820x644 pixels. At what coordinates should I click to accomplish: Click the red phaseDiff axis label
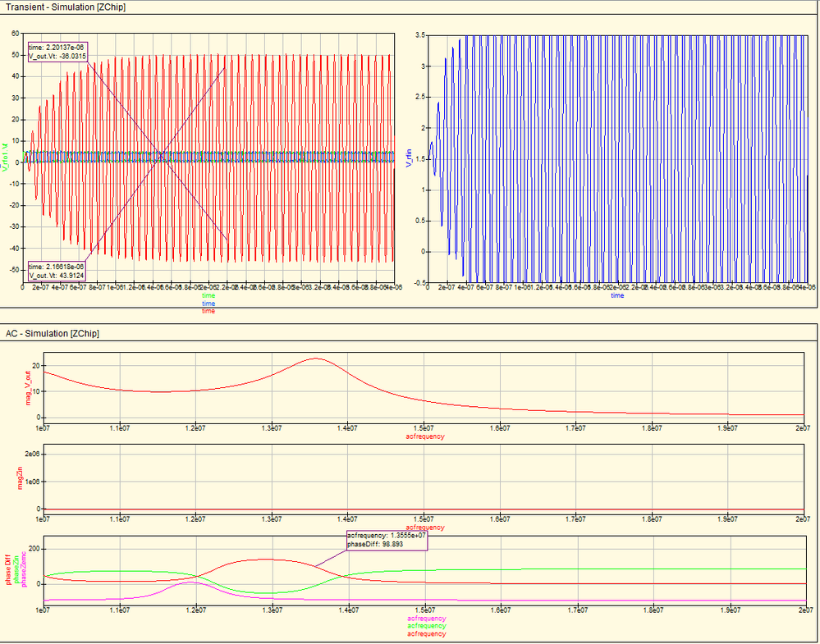(x=9, y=570)
